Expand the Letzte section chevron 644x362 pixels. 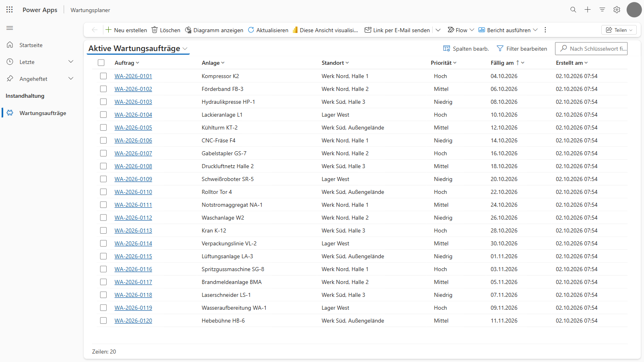(71, 62)
